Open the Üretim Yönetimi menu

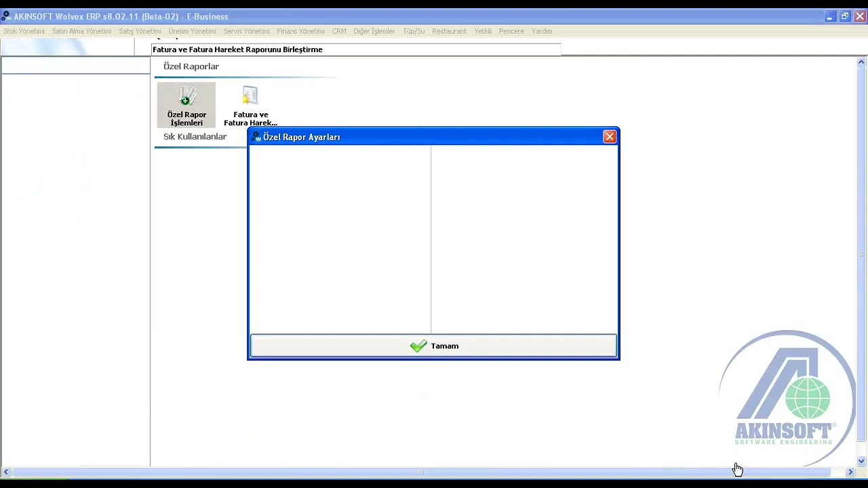192,31
